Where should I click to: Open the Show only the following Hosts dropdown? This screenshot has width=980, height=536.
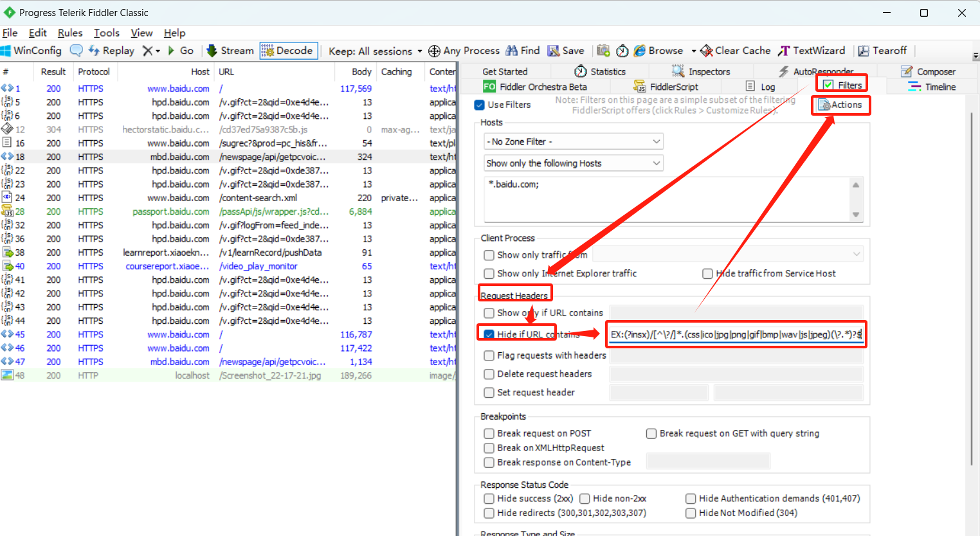click(x=574, y=163)
